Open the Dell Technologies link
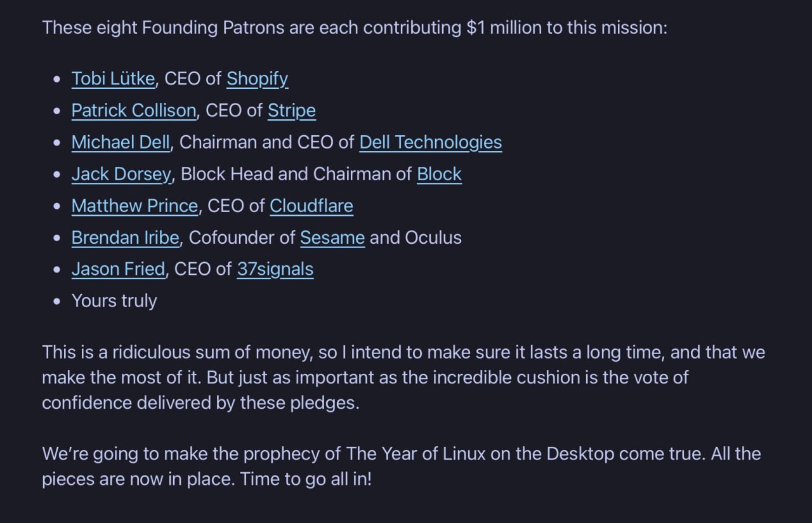The image size is (812, 523). 430,142
